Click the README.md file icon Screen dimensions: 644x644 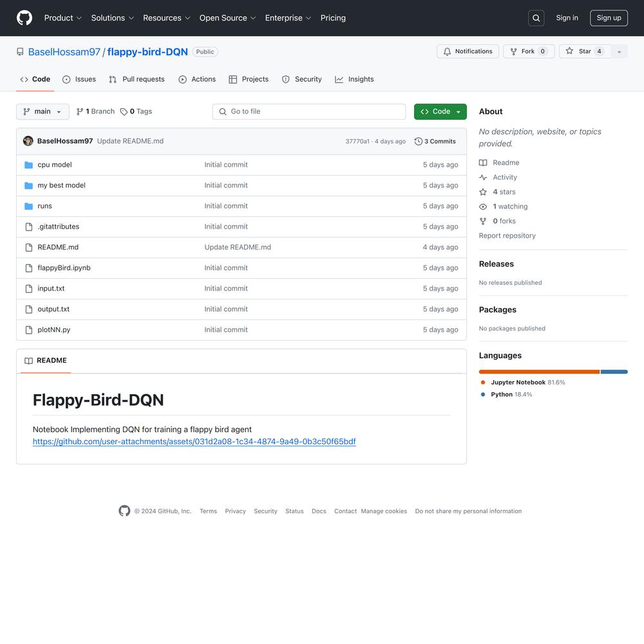(29, 247)
